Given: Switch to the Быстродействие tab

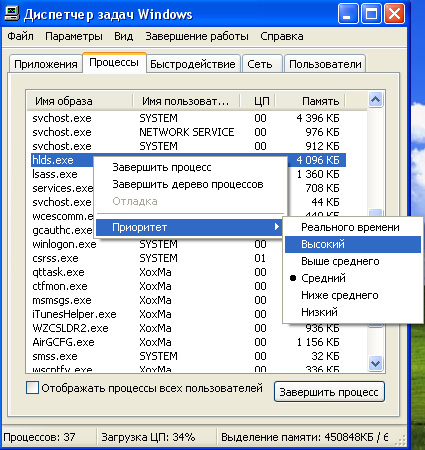Looking at the screenshot, I should pos(193,64).
